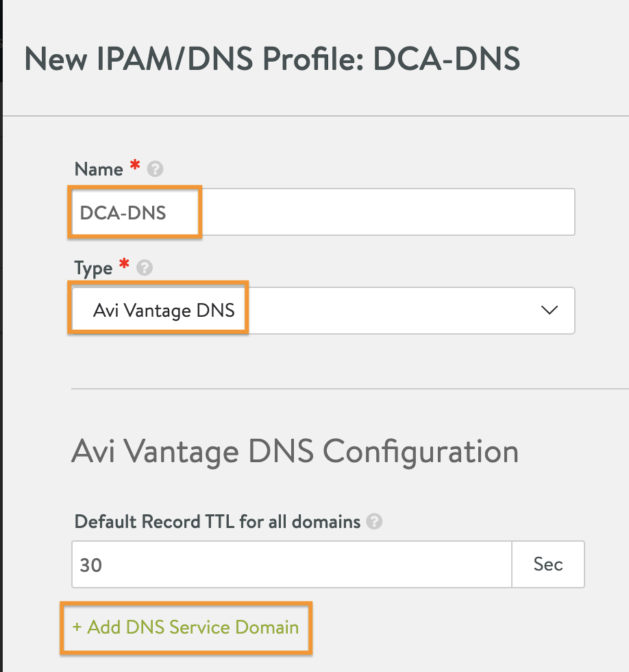Show help for Default Record TTL
The height and width of the screenshot is (672, 629).
[374, 522]
